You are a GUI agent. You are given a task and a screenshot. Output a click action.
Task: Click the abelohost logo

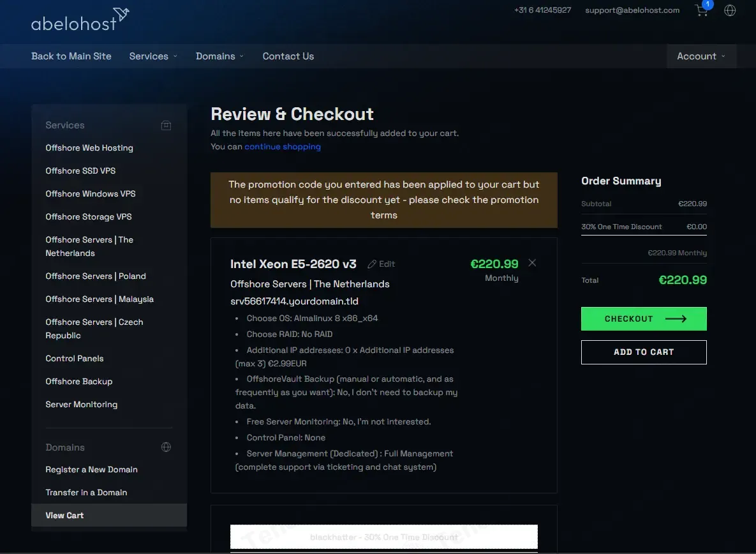(80, 20)
